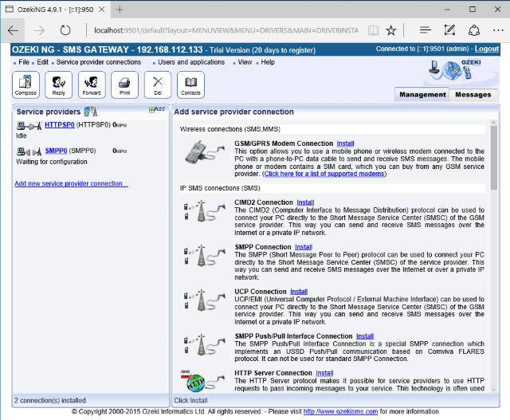The width and height of the screenshot is (510, 420).
Task: Click the Print toolbar icon
Action: (x=124, y=84)
